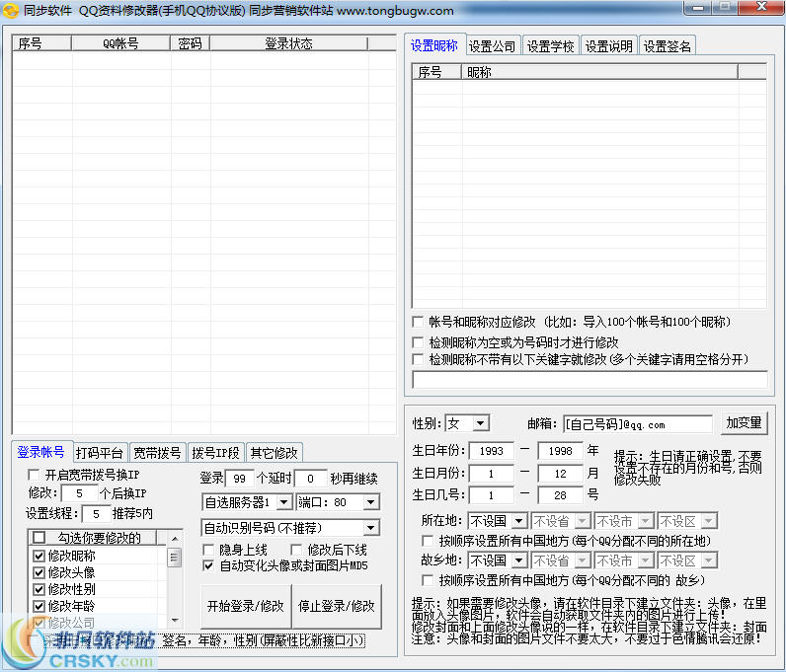Check 帐号和昵称对应修改 option
The height and width of the screenshot is (672, 786).
(418, 322)
